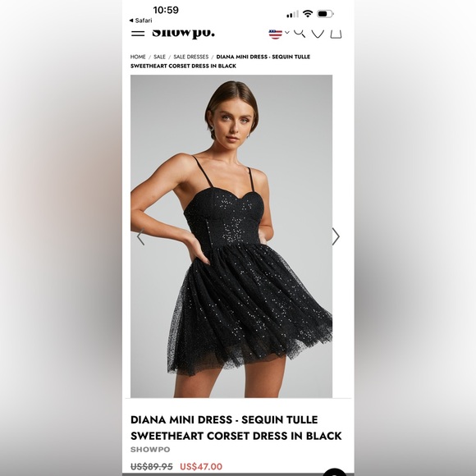Open the round black chat button

pos(335,473)
